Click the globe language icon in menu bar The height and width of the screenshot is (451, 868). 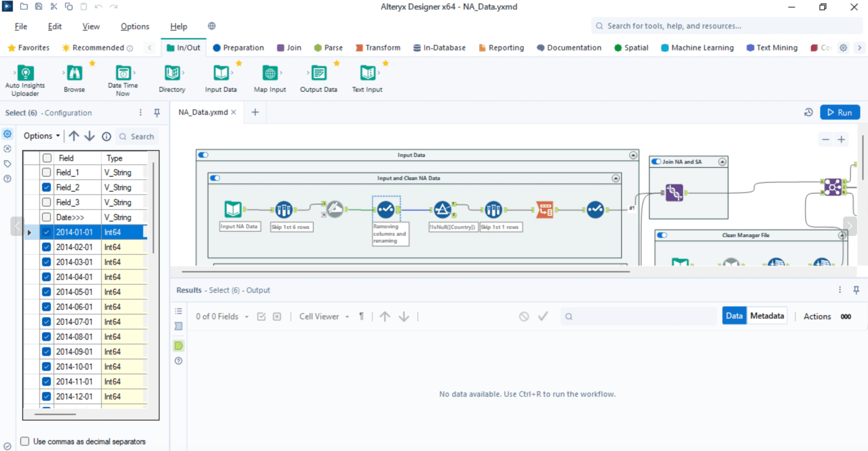(212, 26)
